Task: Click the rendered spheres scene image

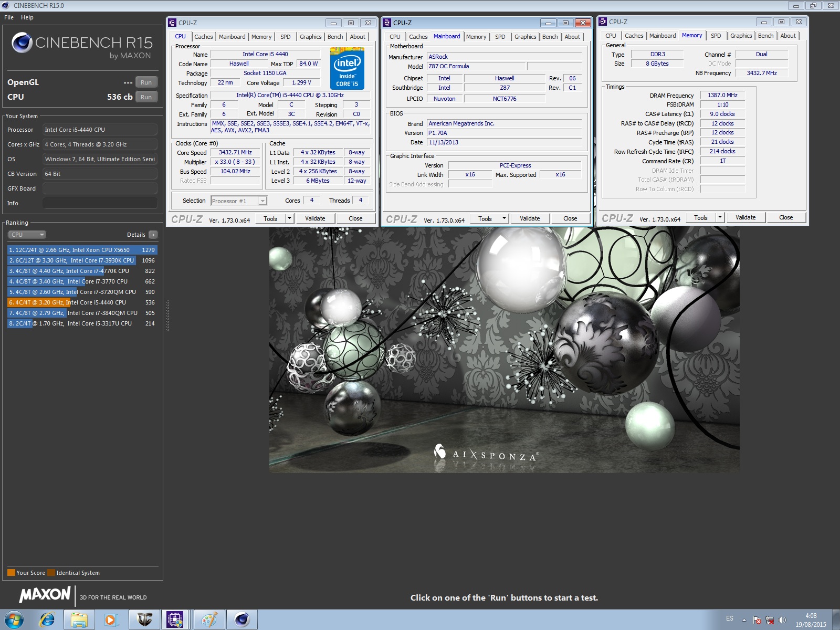Action: point(504,350)
